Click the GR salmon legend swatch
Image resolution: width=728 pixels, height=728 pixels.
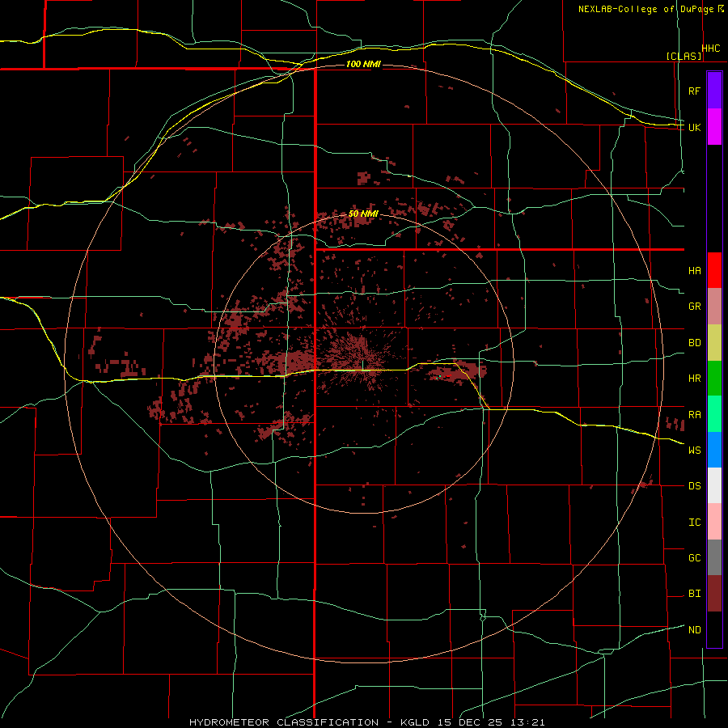coord(714,307)
